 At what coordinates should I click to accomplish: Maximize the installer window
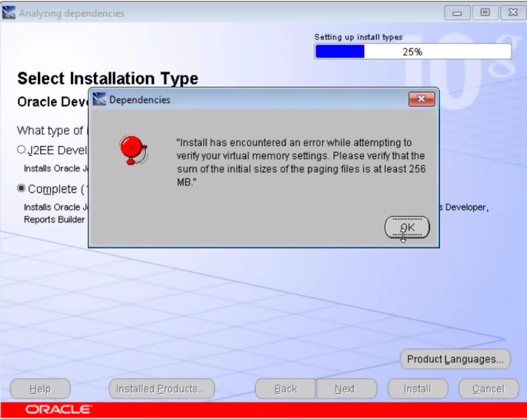485,13
